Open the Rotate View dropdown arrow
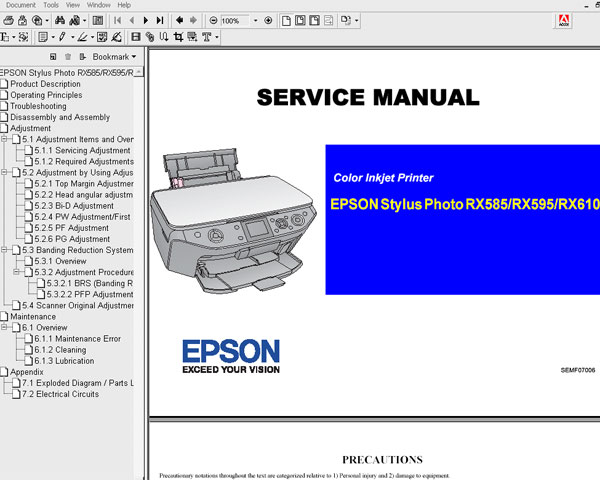This screenshot has height=480, width=600. tap(356, 20)
